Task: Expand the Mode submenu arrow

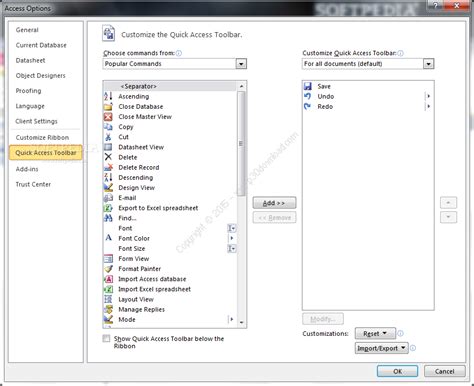Action: [232, 319]
